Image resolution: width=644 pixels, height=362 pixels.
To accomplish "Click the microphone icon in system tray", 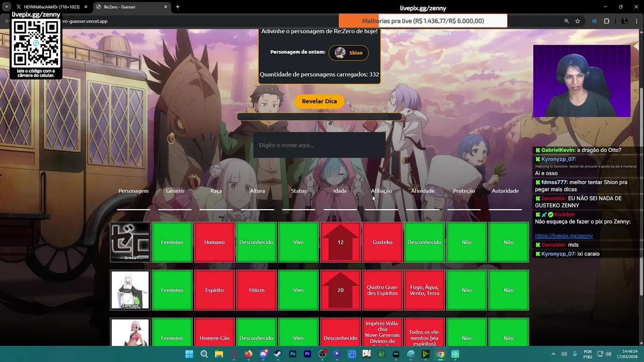I will 575,354.
